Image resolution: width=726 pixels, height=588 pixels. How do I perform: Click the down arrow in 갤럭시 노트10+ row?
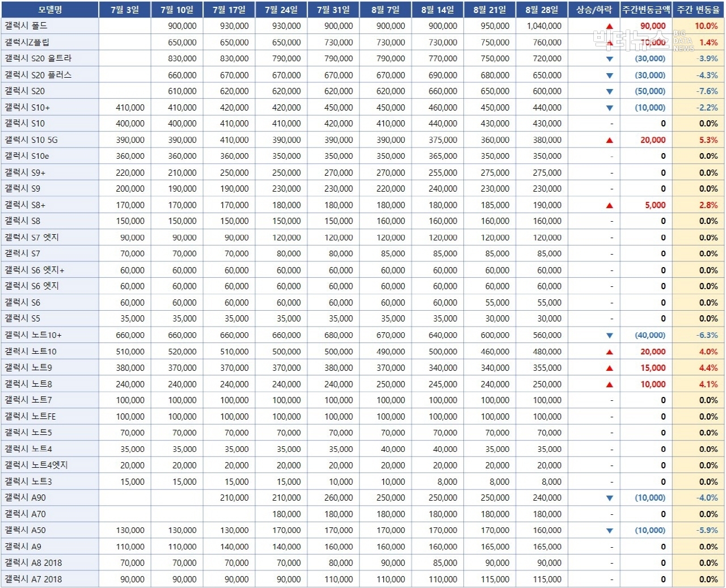[609, 336]
